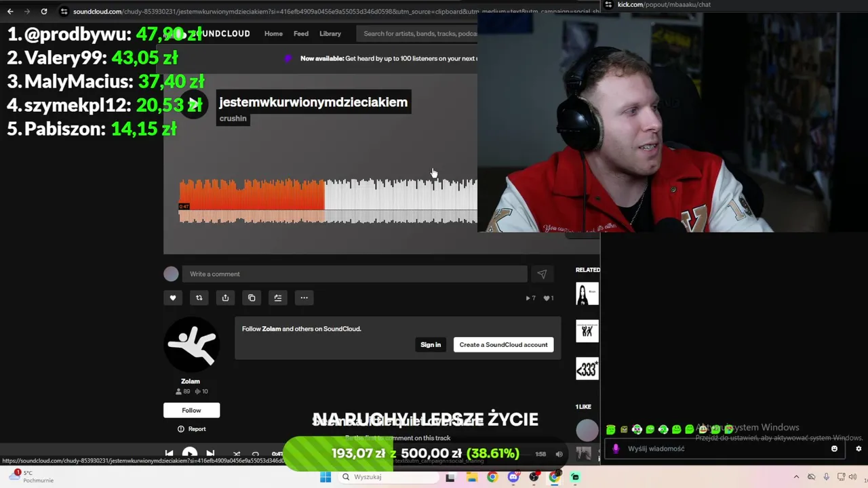Open the Zolam profile name link
The width and height of the screenshot is (868, 488).
[x=191, y=381]
